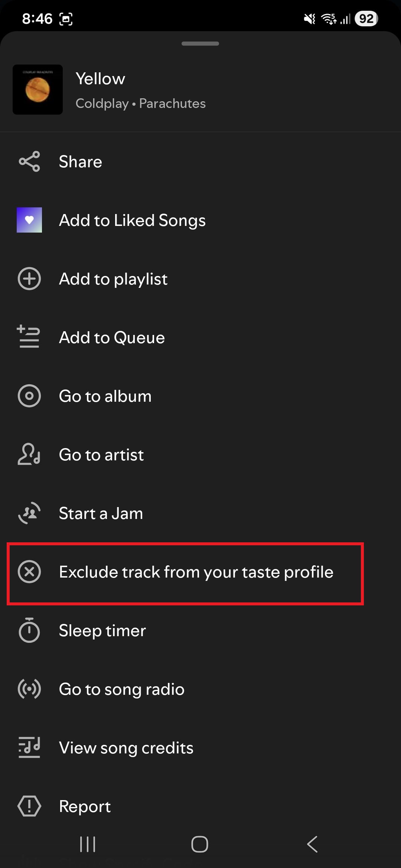Select the Start a Jam icon
The height and width of the screenshot is (868, 401).
click(x=29, y=513)
